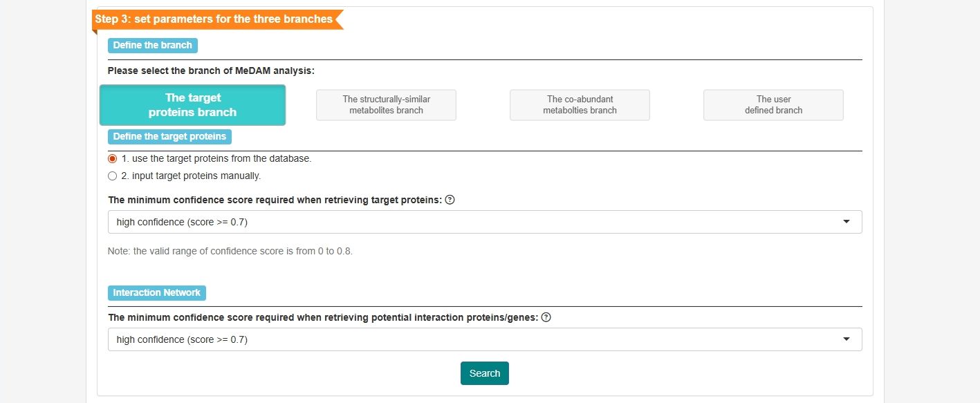Click help icon beside target proteins confidence score
Image resolution: width=980 pixels, height=403 pixels.
[x=450, y=200]
